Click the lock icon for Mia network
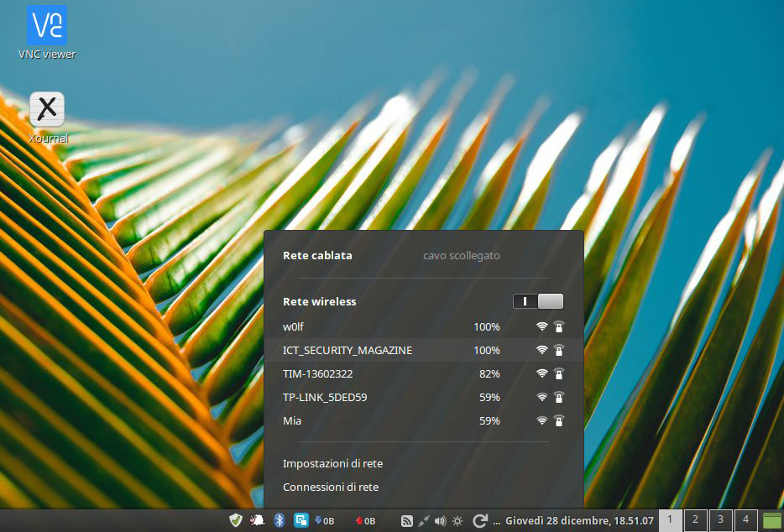The image size is (784, 532). (x=558, y=420)
